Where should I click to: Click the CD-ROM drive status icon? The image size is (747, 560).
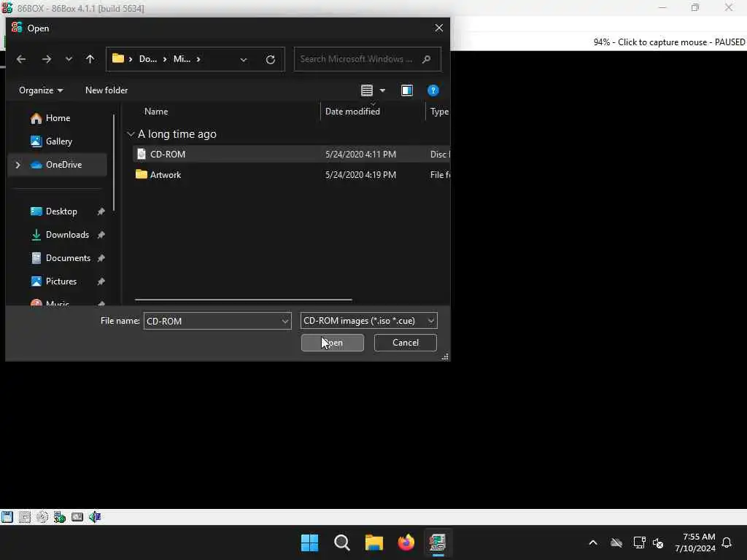pos(42,517)
